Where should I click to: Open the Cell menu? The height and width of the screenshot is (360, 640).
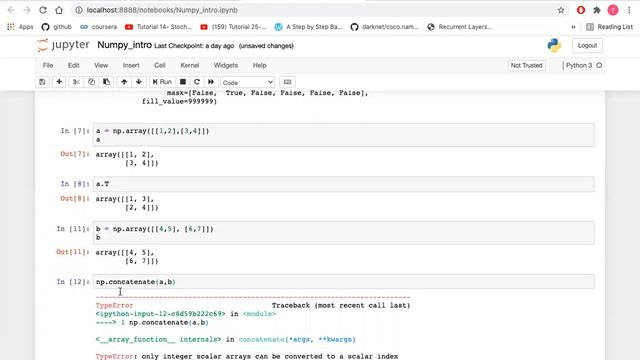160,65
